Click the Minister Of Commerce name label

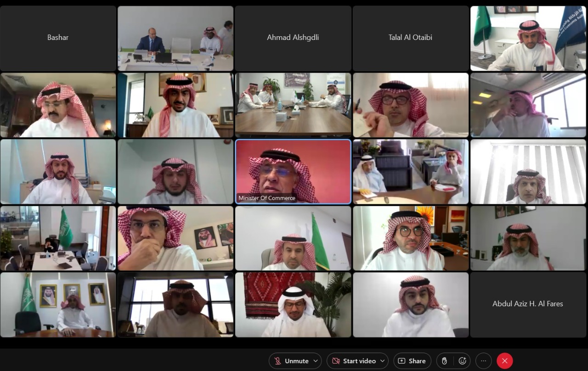pyautogui.click(x=266, y=198)
